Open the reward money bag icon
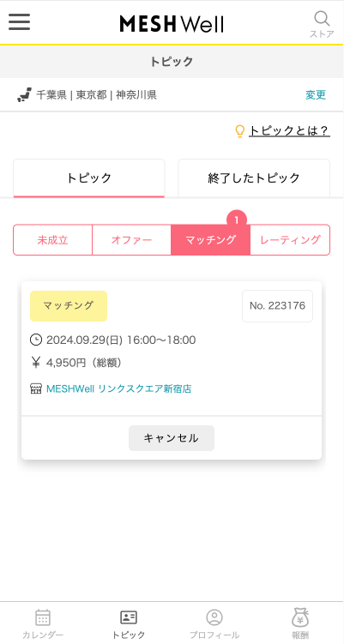344x644 pixels. [300, 617]
